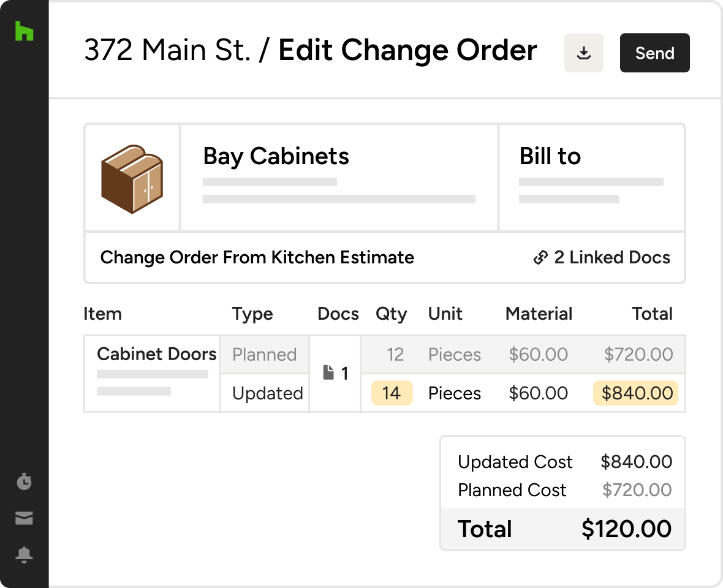The width and height of the screenshot is (723, 588).
Task: Click the updated $60.00 material cost
Action: [538, 393]
